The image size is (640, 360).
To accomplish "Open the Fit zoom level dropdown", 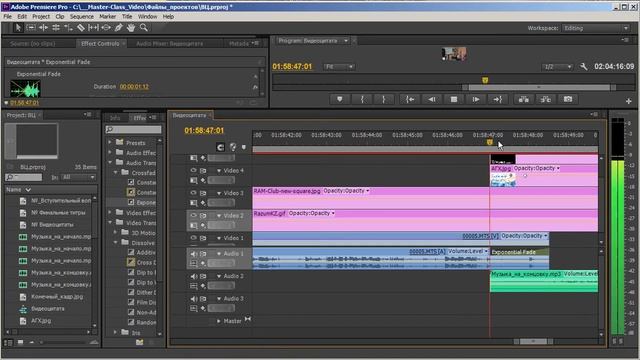I will 339,67.
